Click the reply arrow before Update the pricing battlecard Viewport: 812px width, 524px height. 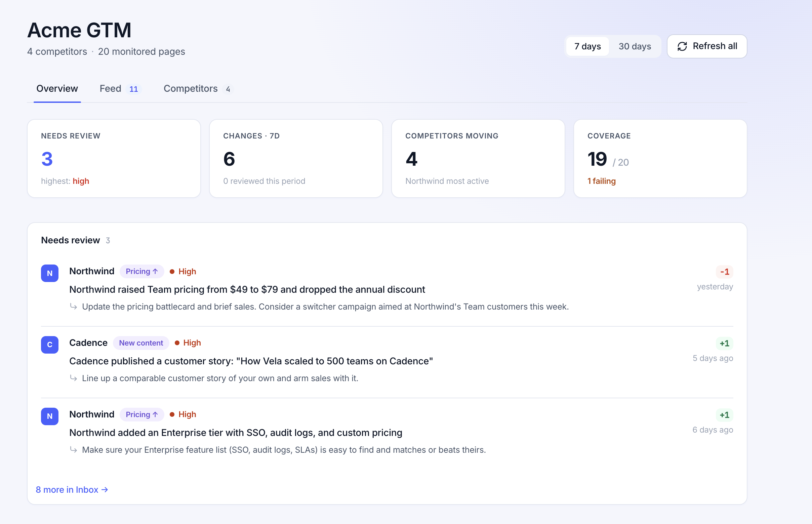tap(73, 306)
